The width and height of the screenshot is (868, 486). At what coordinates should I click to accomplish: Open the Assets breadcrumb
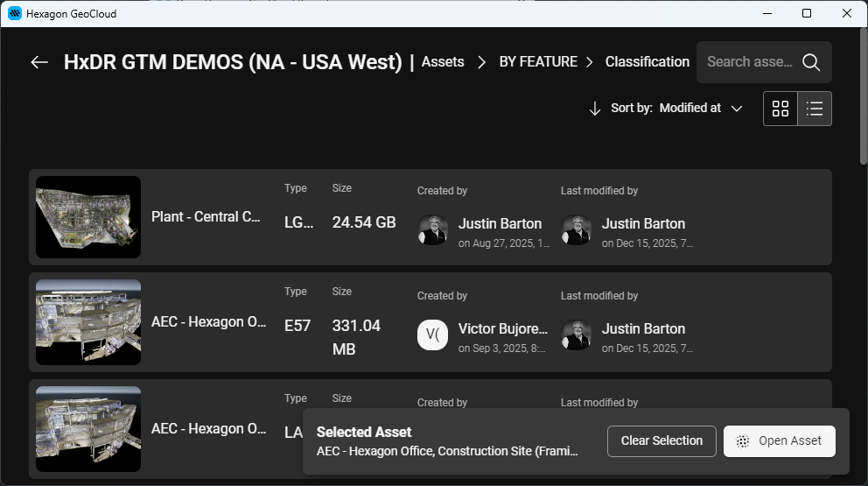(x=443, y=61)
